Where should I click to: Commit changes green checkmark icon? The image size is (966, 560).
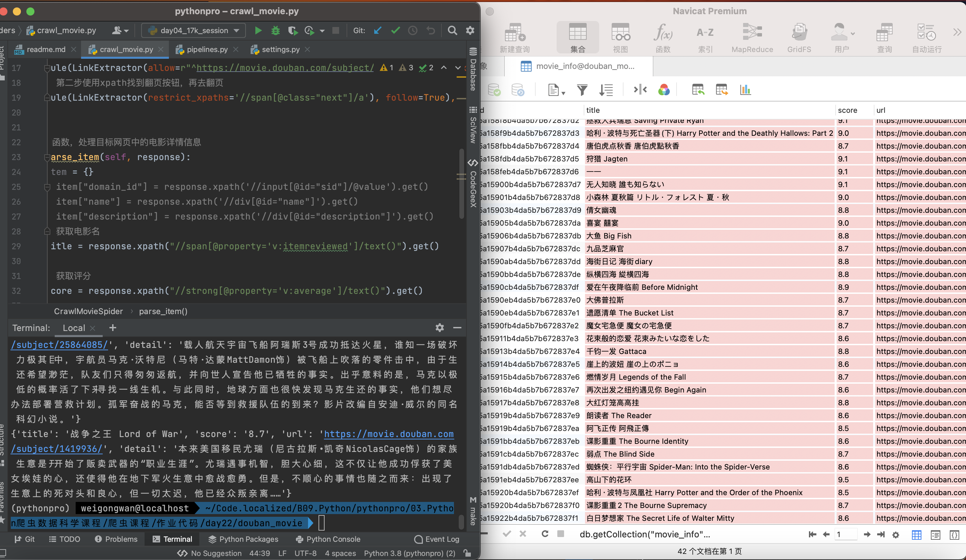tap(395, 30)
